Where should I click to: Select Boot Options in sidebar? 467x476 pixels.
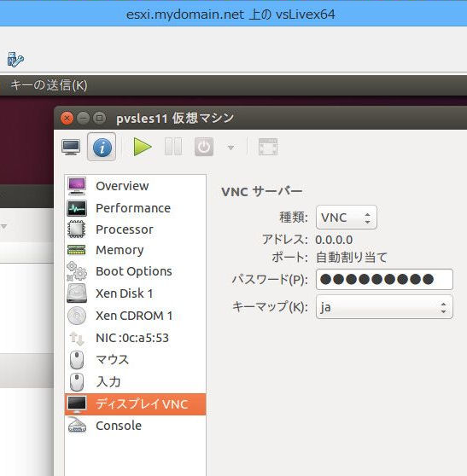coord(135,271)
